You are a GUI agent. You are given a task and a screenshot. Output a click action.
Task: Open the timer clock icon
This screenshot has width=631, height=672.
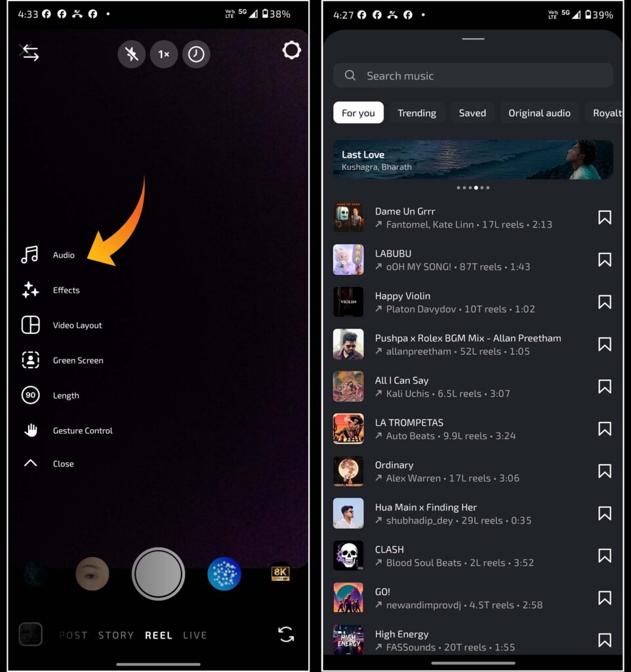click(x=196, y=54)
